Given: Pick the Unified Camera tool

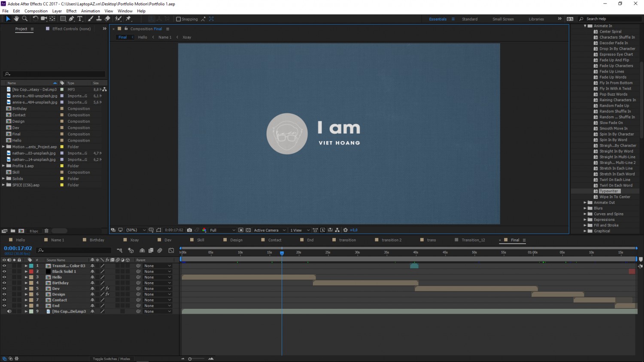Looking at the screenshot, I should point(44,19).
